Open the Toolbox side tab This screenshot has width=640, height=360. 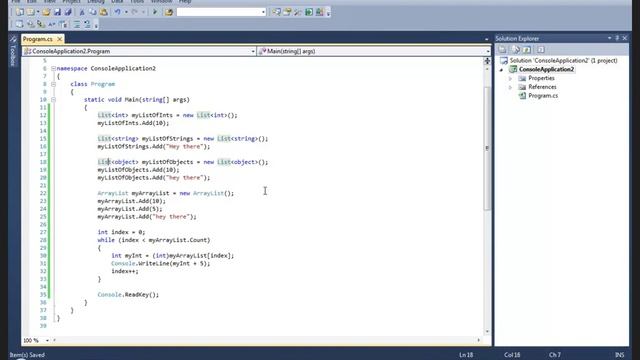(13, 51)
